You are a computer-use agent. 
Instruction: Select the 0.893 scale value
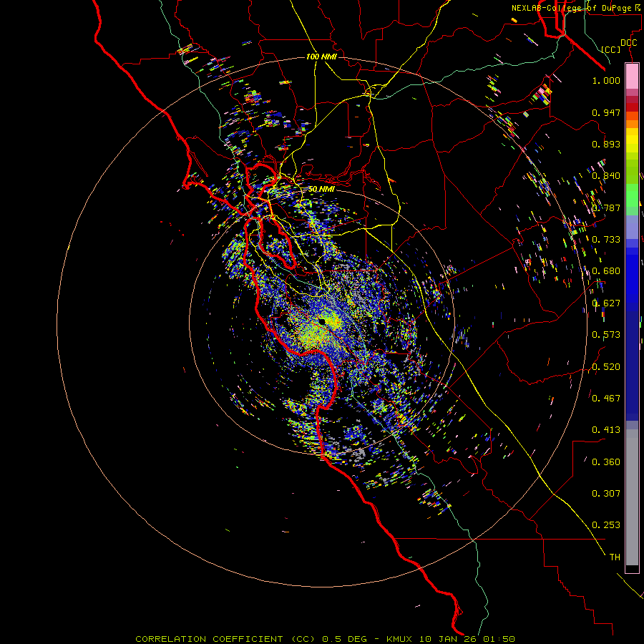pyautogui.click(x=606, y=144)
